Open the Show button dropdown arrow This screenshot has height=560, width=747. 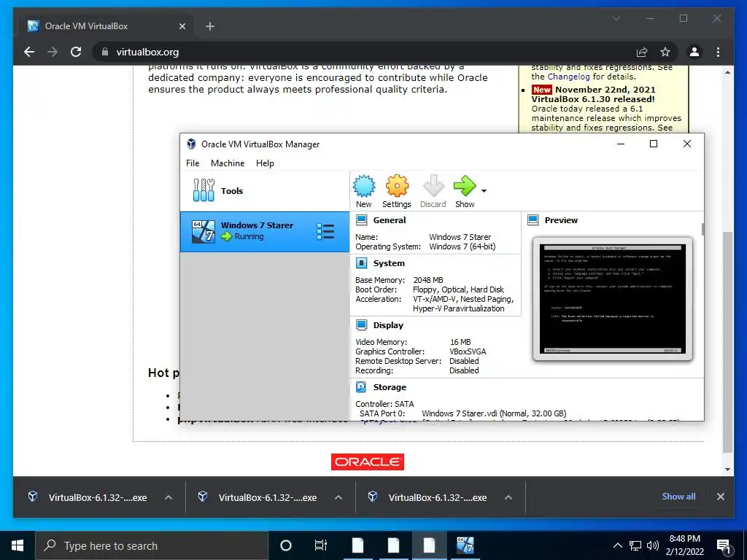(484, 191)
